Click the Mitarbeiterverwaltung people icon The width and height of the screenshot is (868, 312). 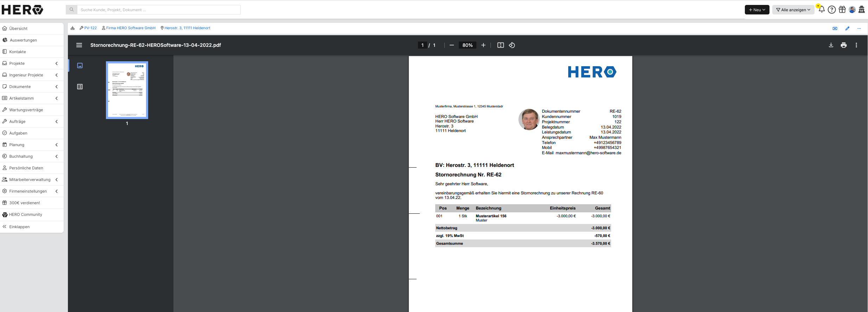(5, 180)
